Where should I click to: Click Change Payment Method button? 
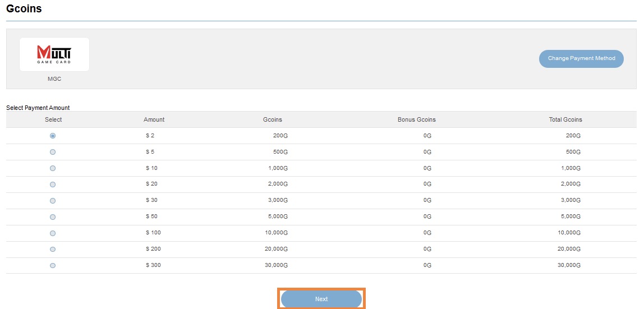point(581,59)
